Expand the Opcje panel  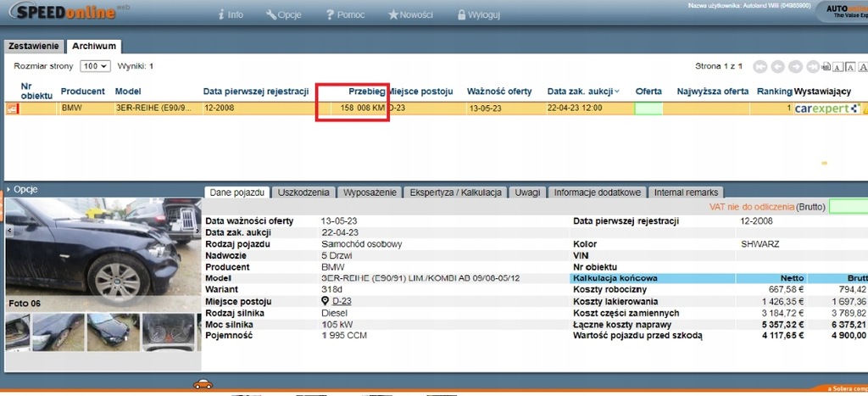tap(24, 190)
